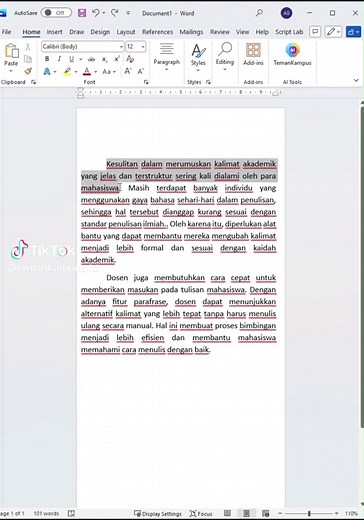Switch to the Draw tab
364x520 pixels.
pyautogui.click(x=76, y=32)
